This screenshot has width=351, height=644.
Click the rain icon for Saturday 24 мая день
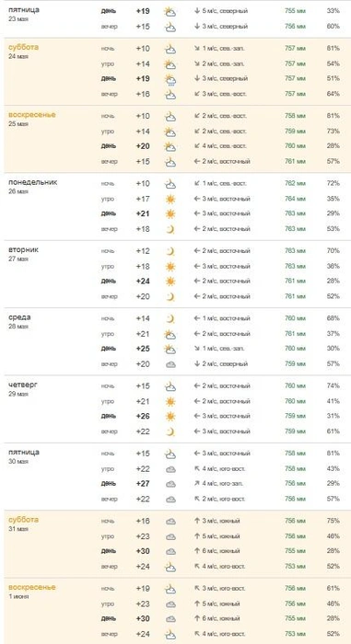pos(170,79)
